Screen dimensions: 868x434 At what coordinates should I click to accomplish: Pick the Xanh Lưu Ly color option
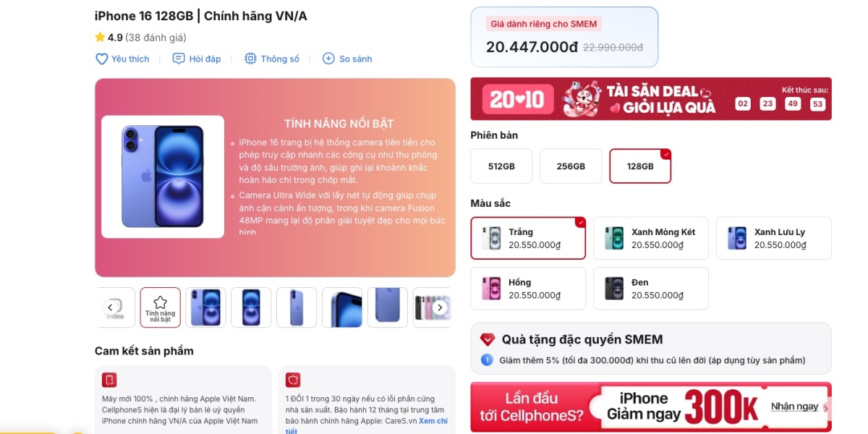click(x=774, y=238)
